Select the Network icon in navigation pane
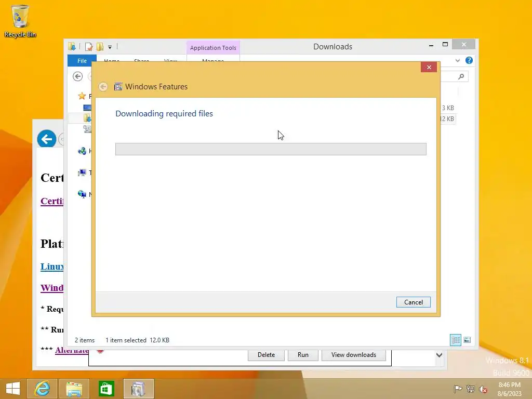Image resolution: width=532 pixels, height=399 pixels. [x=82, y=194]
